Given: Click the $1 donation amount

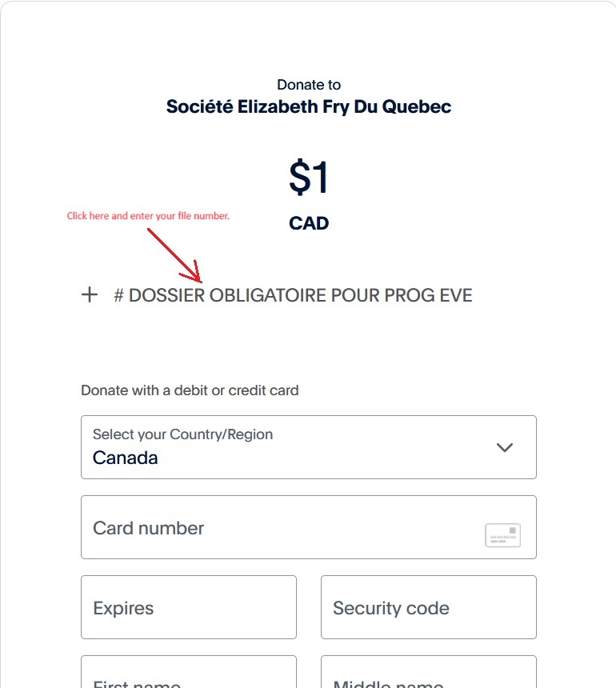Looking at the screenshot, I should pos(309,179).
